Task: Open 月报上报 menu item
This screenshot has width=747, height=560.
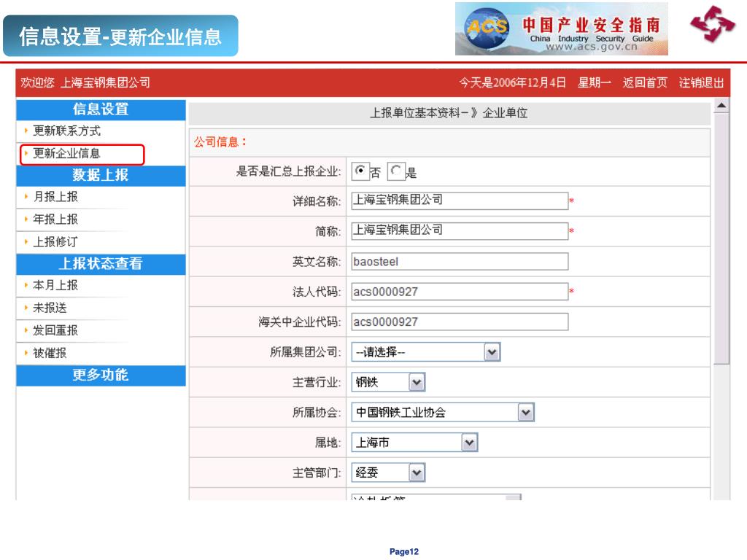Action: pyautogui.click(x=55, y=197)
